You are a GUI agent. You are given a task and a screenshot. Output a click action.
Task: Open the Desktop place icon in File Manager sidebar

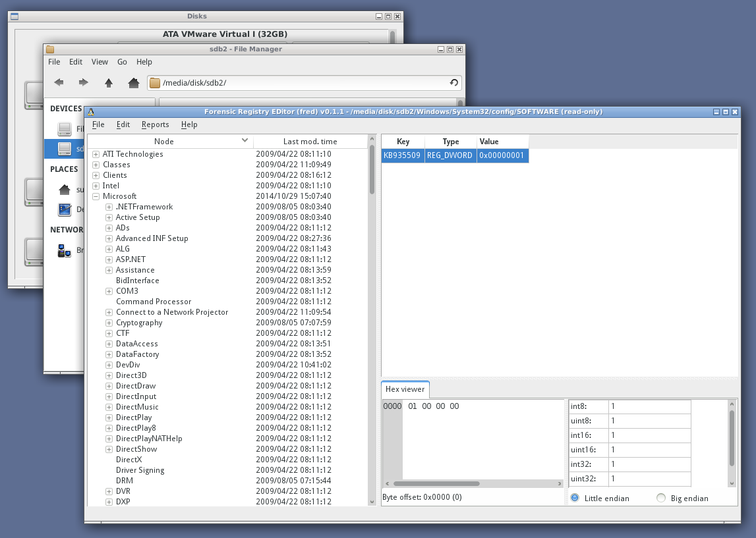[x=65, y=209]
